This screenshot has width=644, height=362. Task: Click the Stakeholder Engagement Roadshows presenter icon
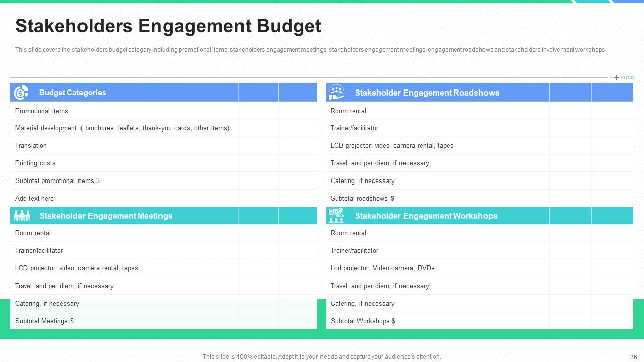coord(336,93)
